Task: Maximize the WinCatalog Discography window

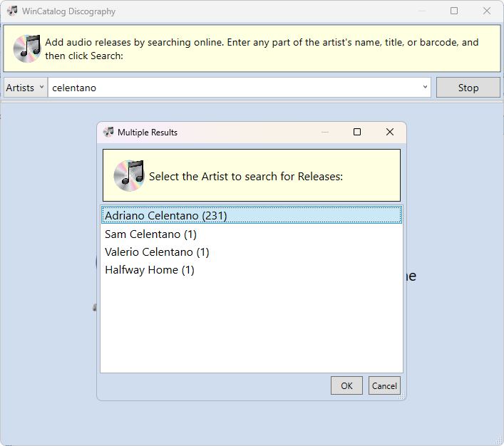Action: pos(454,11)
